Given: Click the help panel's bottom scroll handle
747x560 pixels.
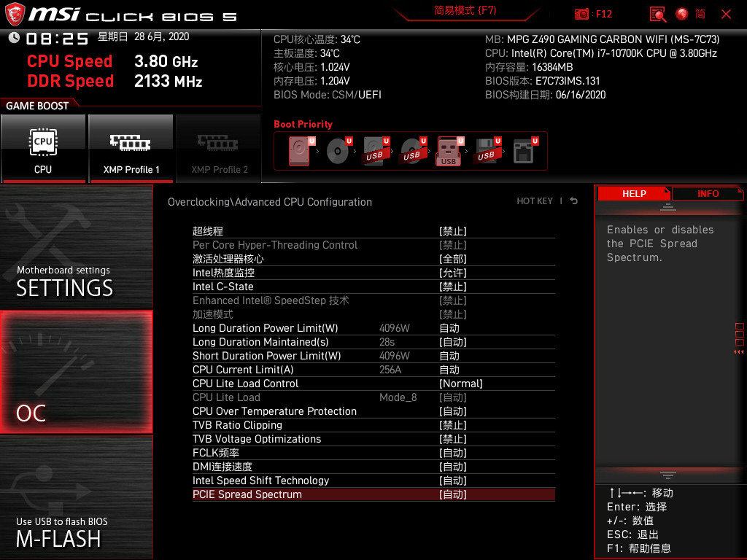Looking at the screenshot, I should (668, 475).
